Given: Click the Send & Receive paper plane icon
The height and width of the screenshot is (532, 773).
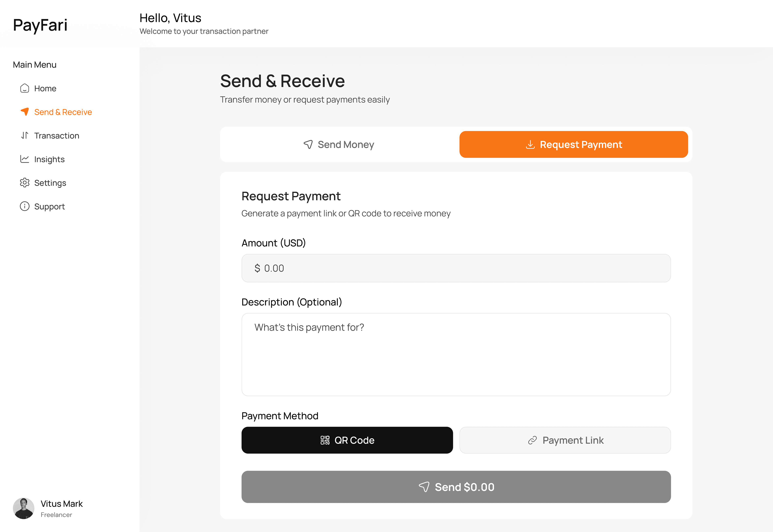Looking at the screenshot, I should (25, 112).
